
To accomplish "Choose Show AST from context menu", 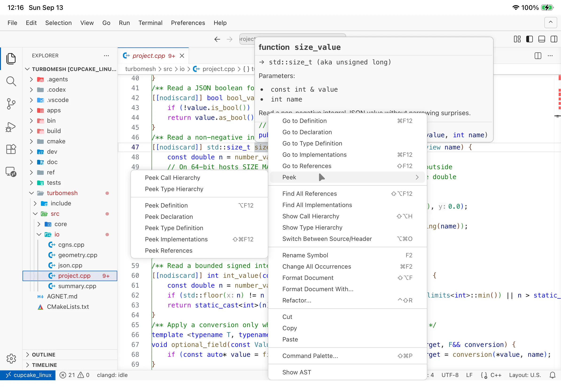I will 347,372.
